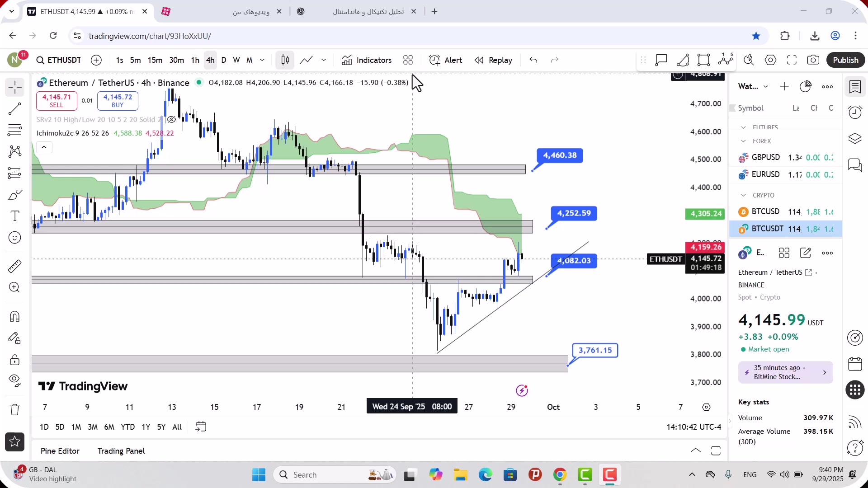Open the go to date calendar button
The image size is (868, 488).
201,427
